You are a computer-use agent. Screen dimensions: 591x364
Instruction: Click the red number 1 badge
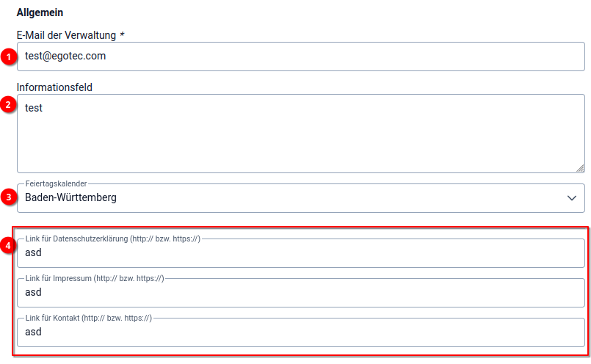tap(9, 57)
